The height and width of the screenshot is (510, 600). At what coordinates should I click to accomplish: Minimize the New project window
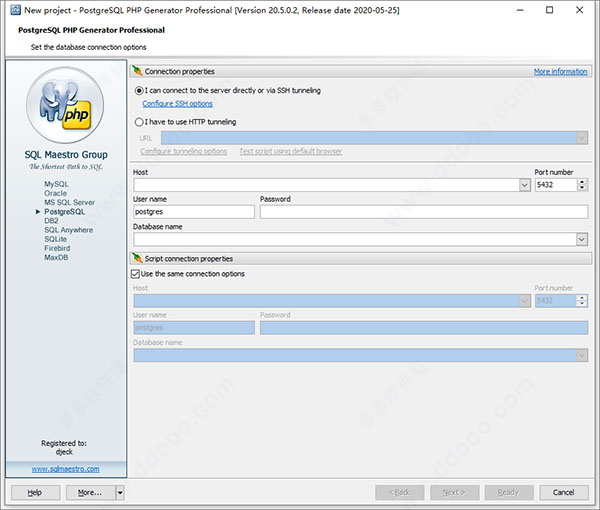coord(520,10)
